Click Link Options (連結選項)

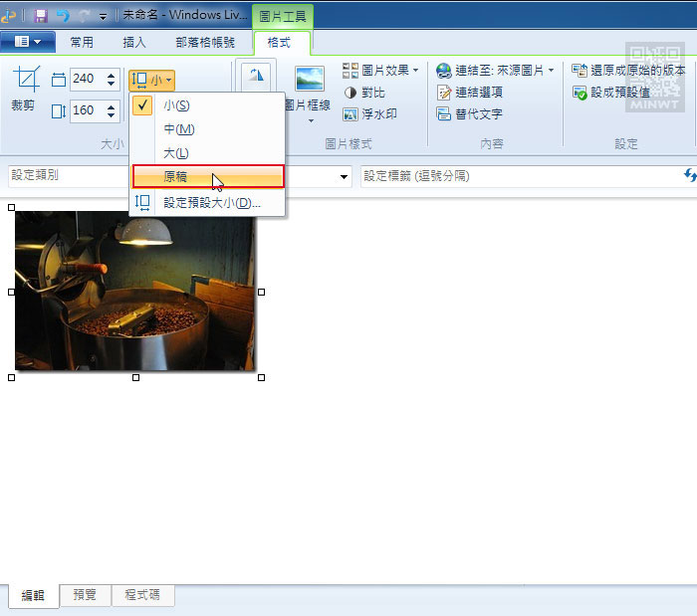(x=469, y=93)
